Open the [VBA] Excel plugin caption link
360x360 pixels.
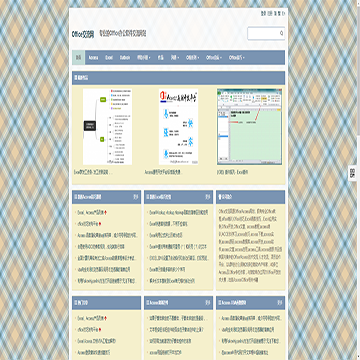pos(232,173)
